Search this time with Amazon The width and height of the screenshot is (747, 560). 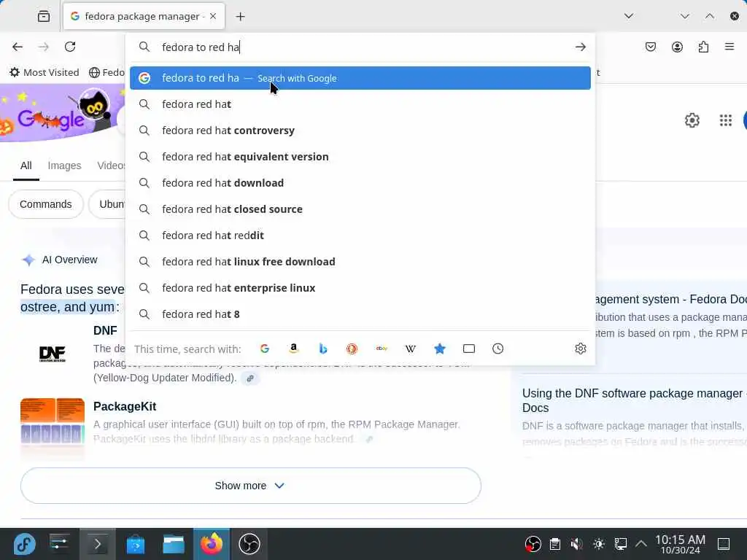tap(294, 349)
